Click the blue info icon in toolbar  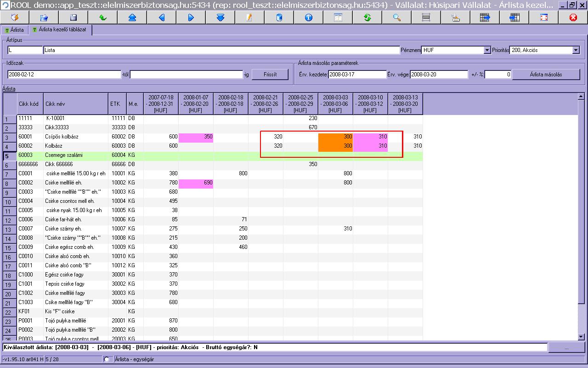coord(308,17)
